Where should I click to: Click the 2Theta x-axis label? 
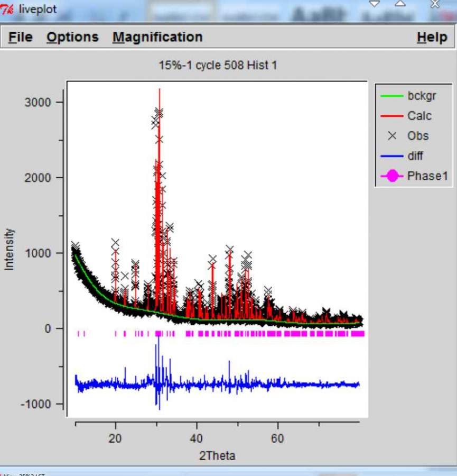pos(217,456)
